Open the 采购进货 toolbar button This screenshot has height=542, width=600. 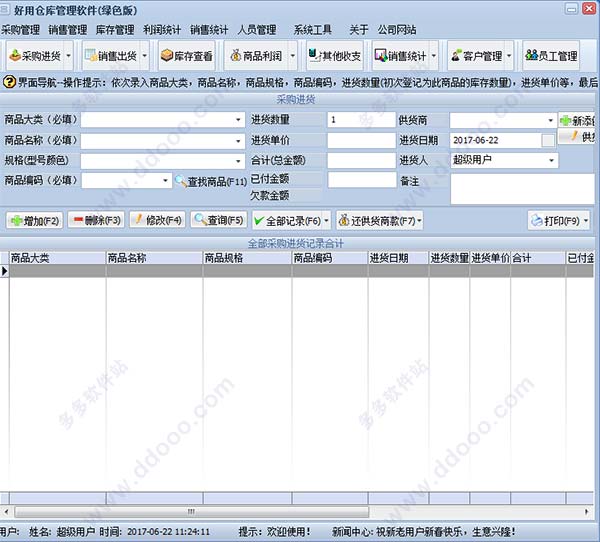click(35, 56)
